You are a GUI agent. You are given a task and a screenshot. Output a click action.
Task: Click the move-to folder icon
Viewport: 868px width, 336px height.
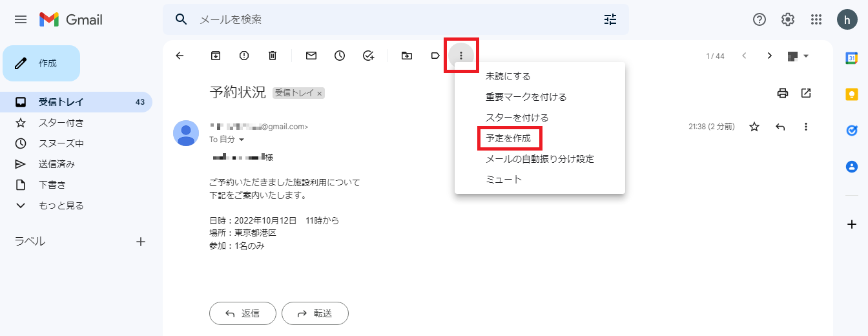pyautogui.click(x=407, y=56)
